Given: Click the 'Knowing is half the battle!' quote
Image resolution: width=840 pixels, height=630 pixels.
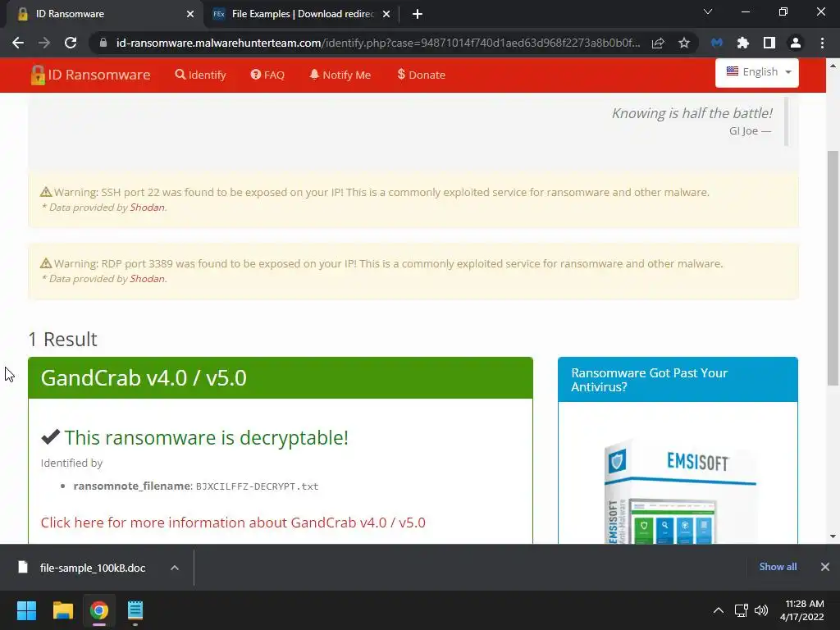Looking at the screenshot, I should pyautogui.click(x=692, y=113).
